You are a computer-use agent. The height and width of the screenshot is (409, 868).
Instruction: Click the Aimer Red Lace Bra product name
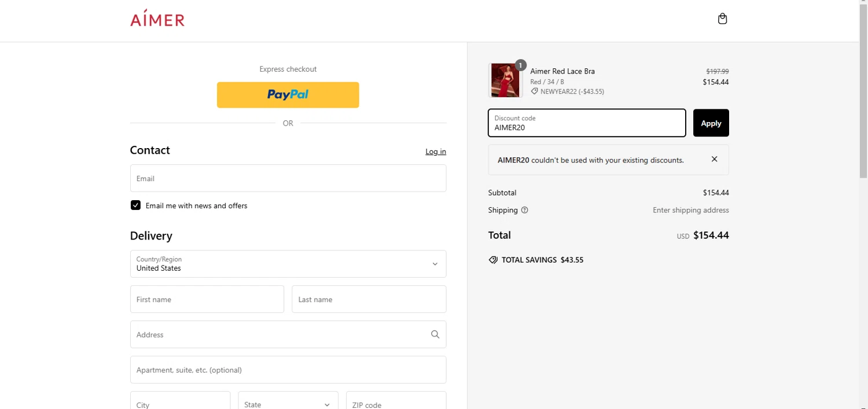[x=562, y=71]
